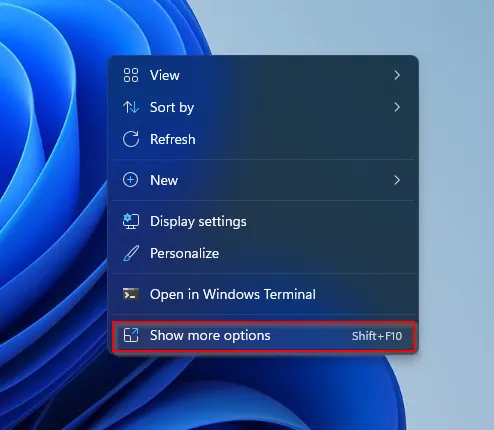The width and height of the screenshot is (494, 430).
Task: Expand the Sort by submenu chevron
Action: 397,107
